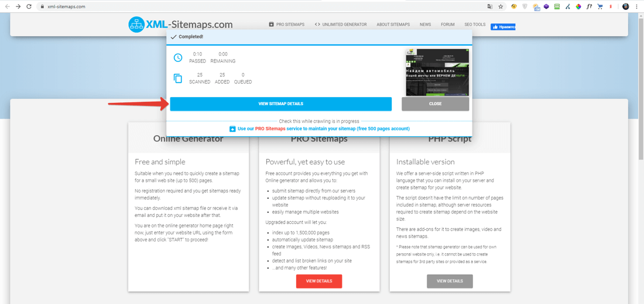Click the crawled website preview thumbnail

pyautogui.click(x=437, y=73)
